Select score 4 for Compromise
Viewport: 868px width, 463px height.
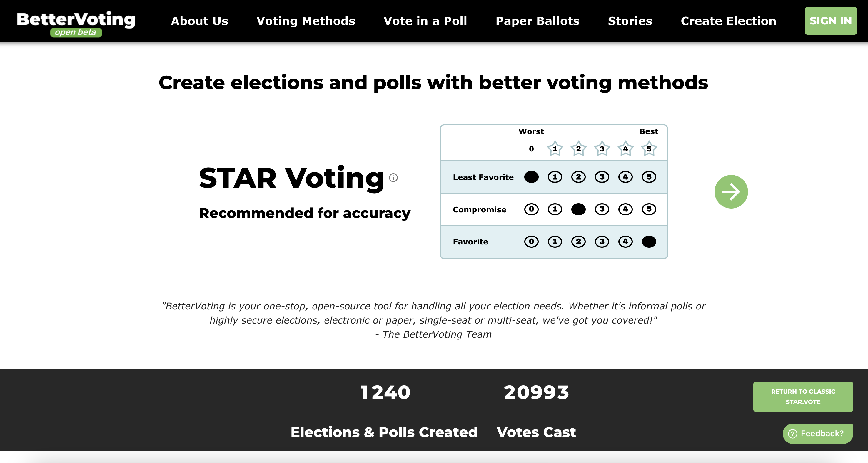(625, 209)
